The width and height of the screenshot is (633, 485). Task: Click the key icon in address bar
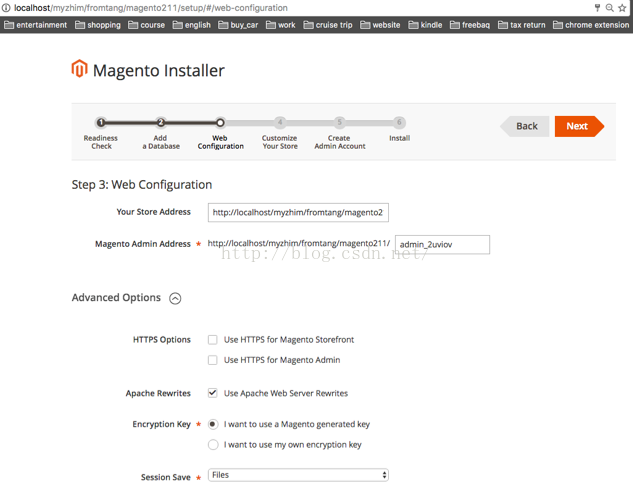[597, 8]
